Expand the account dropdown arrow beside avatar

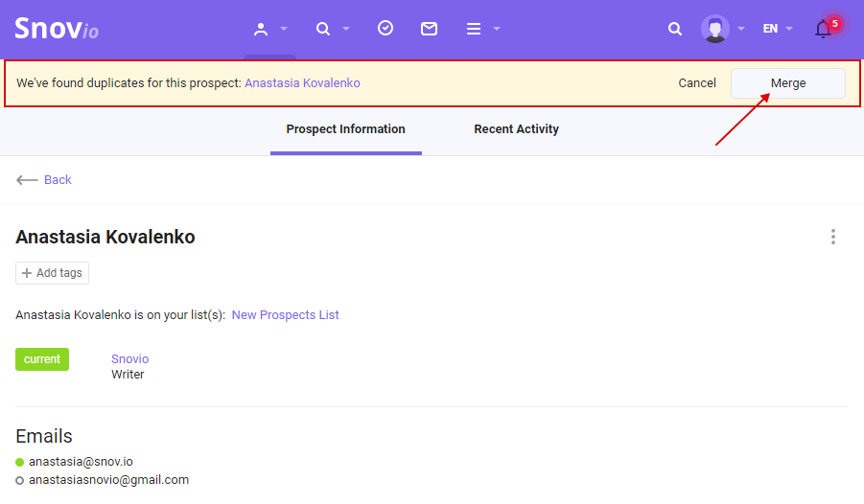741,29
